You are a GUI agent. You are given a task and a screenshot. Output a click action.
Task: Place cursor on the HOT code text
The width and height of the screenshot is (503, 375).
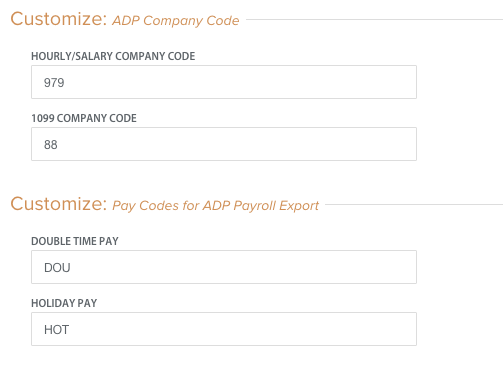[x=56, y=330]
